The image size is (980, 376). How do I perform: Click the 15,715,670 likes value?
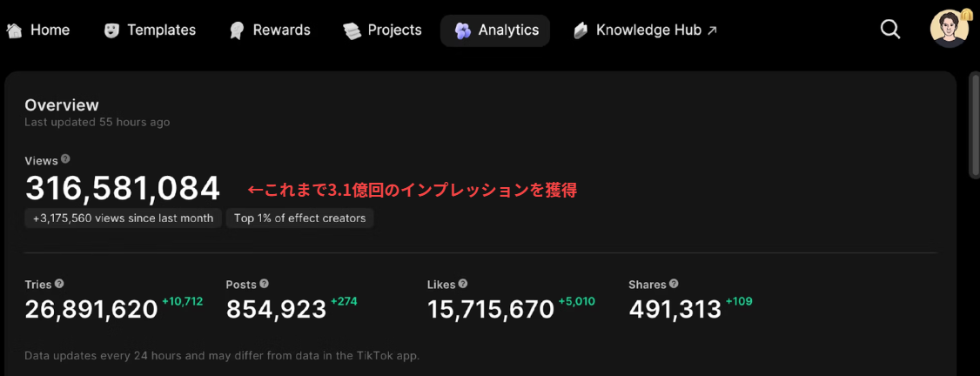coord(491,309)
